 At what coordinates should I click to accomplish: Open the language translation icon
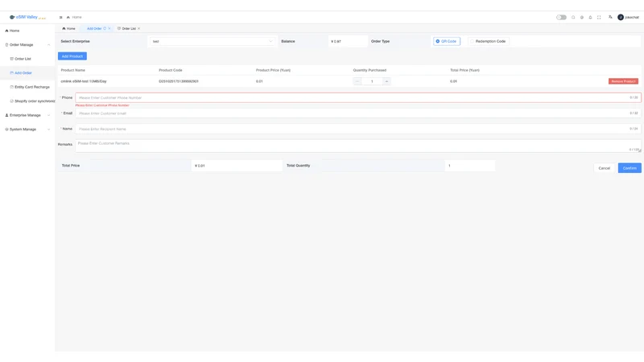click(610, 17)
